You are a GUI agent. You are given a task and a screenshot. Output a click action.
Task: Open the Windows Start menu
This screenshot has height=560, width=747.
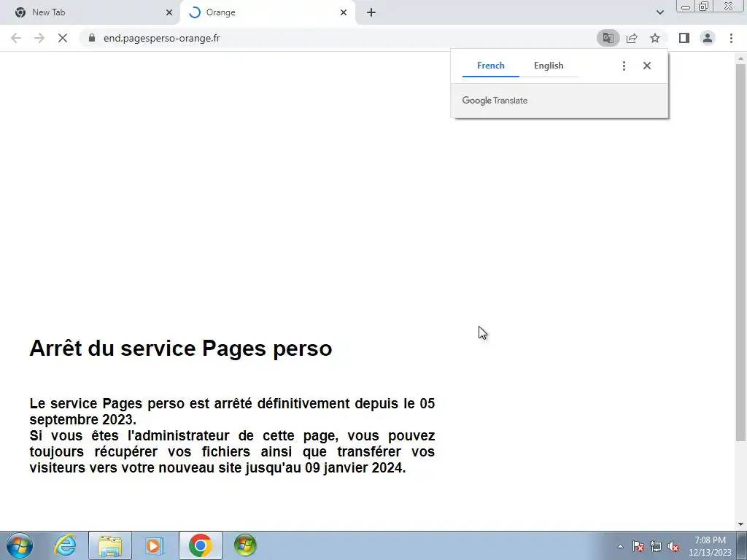click(x=20, y=545)
